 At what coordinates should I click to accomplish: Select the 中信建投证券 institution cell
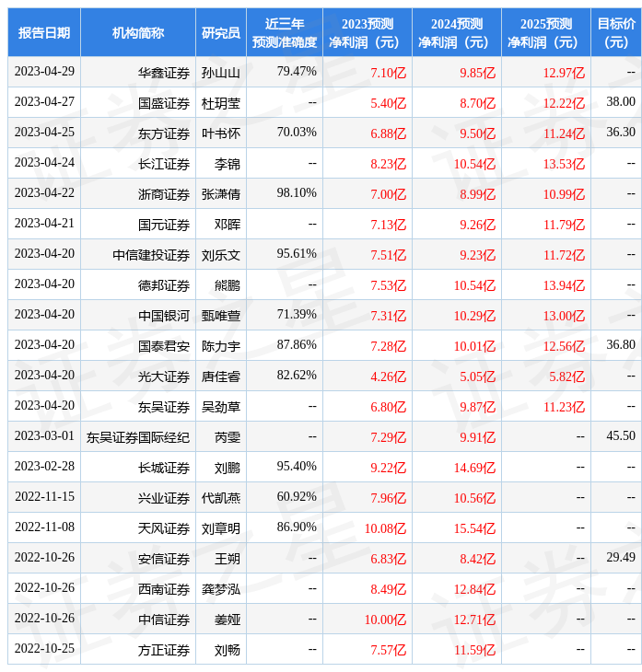[x=137, y=255]
